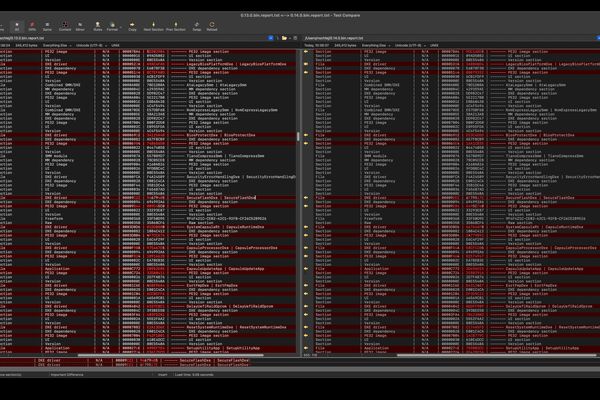Click right pane horizontal scrollbar
This screenshot has height=400, width=600.
(496, 355)
